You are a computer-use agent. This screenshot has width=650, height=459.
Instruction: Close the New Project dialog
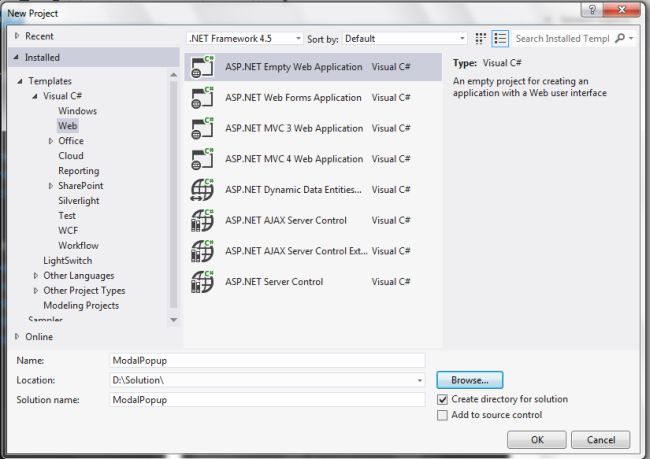pos(621,9)
